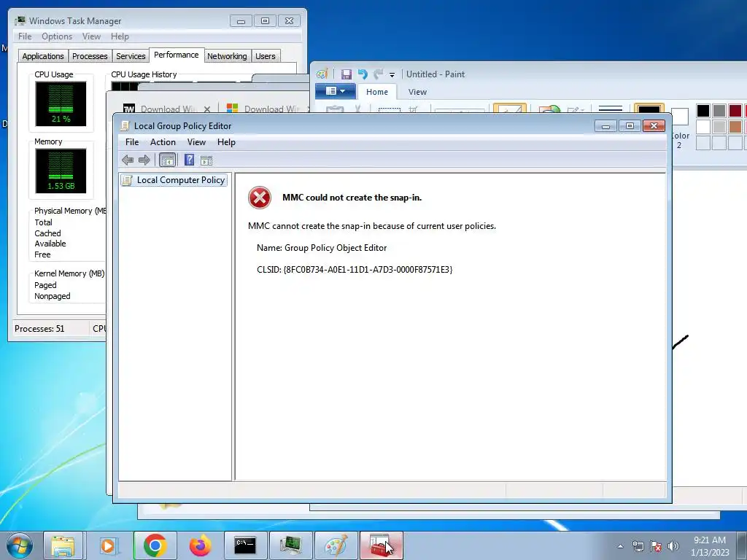747x560 pixels.
Task: Switch to Firefox on taskbar
Action: point(200,545)
